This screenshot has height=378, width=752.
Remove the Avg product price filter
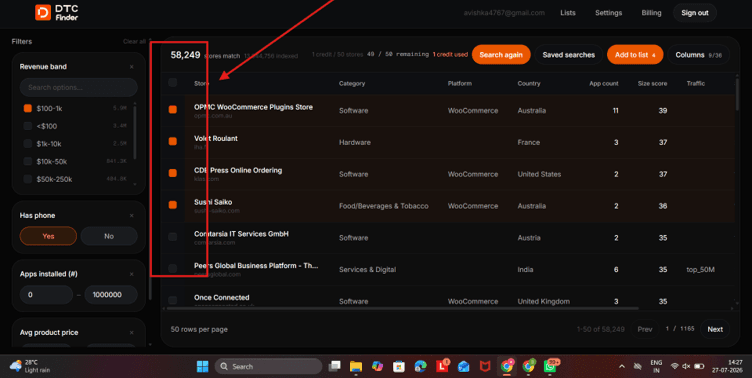click(131, 332)
